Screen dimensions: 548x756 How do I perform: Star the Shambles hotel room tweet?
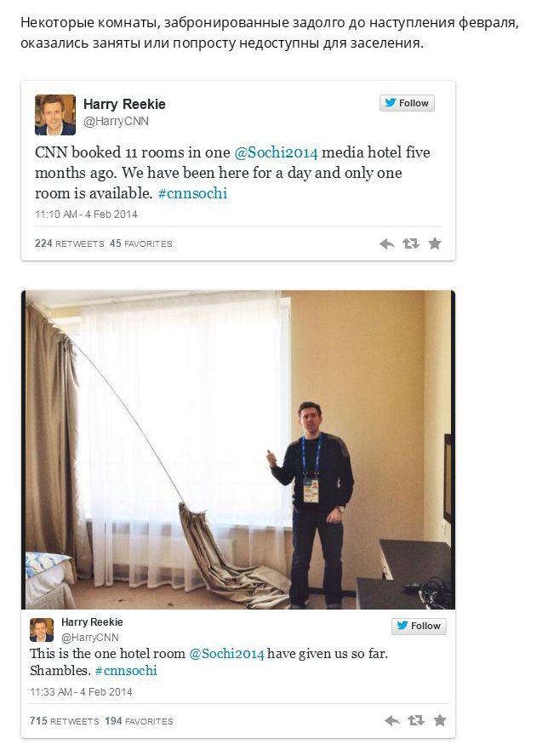[x=440, y=720]
